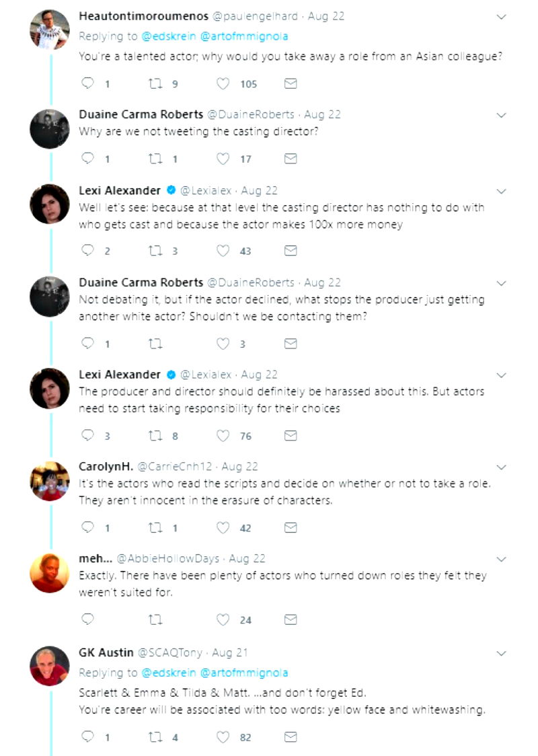Open options chevron on Heautontimoroumenos's tweet
The image size is (538, 756).
501,17
